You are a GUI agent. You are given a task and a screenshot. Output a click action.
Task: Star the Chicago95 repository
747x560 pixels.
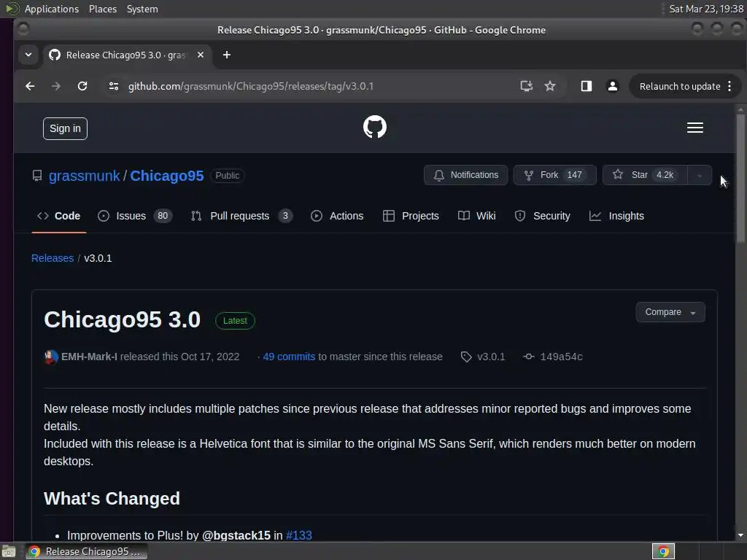[x=645, y=175]
